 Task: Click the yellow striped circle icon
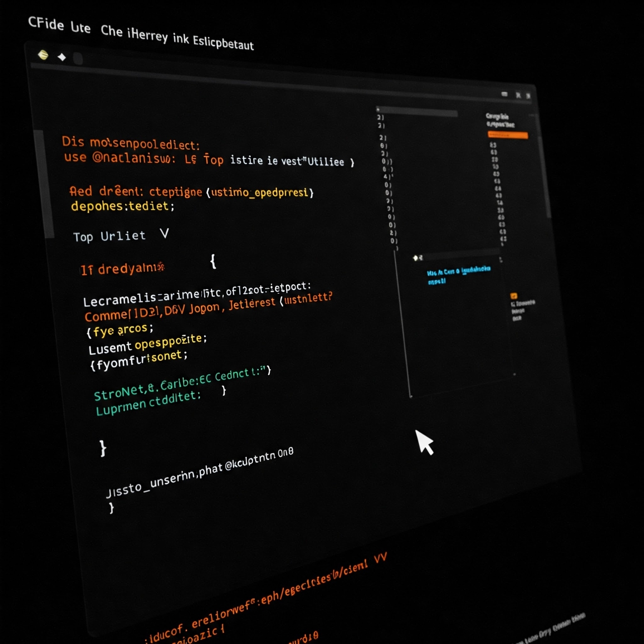coord(43,55)
